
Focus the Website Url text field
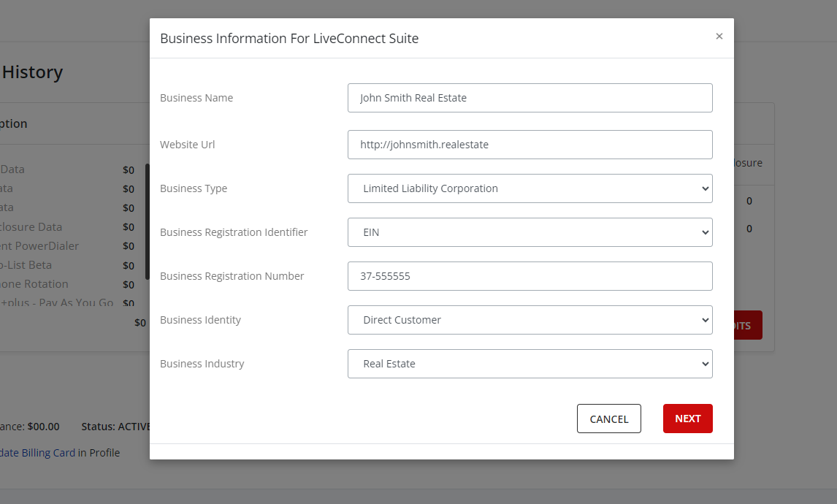click(530, 145)
